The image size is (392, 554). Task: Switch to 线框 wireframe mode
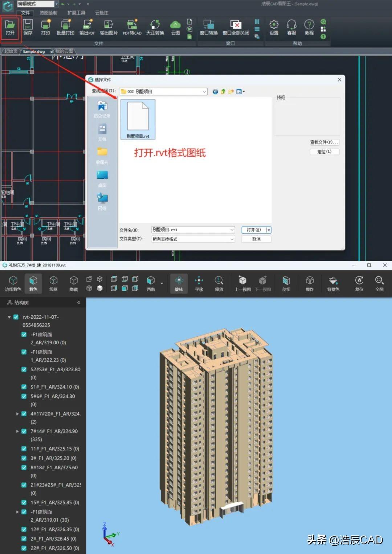pos(53,283)
